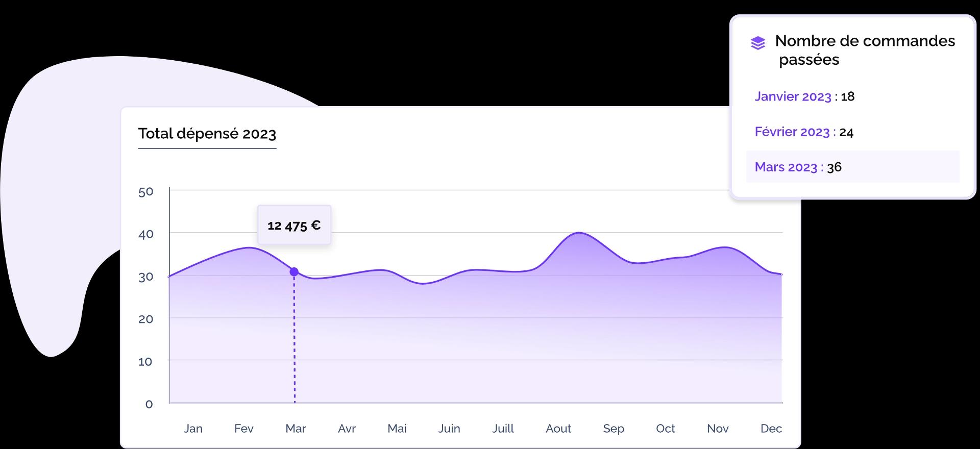This screenshot has width=980, height=449.
Task: Select Juill on the chart axis
Action: tap(503, 429)
